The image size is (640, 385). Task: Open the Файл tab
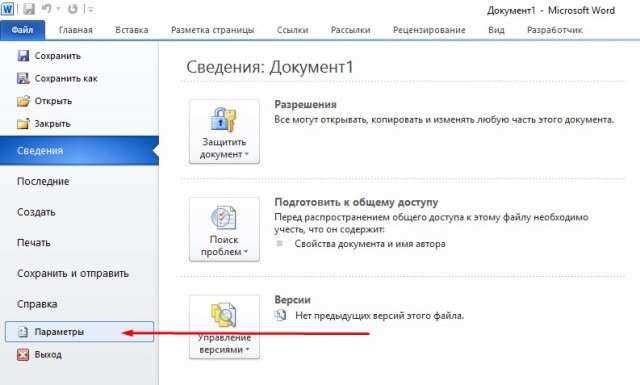pos(22,30)
